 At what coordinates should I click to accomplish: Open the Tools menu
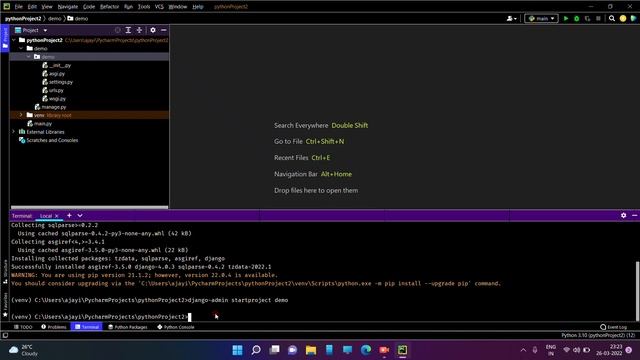144,7
